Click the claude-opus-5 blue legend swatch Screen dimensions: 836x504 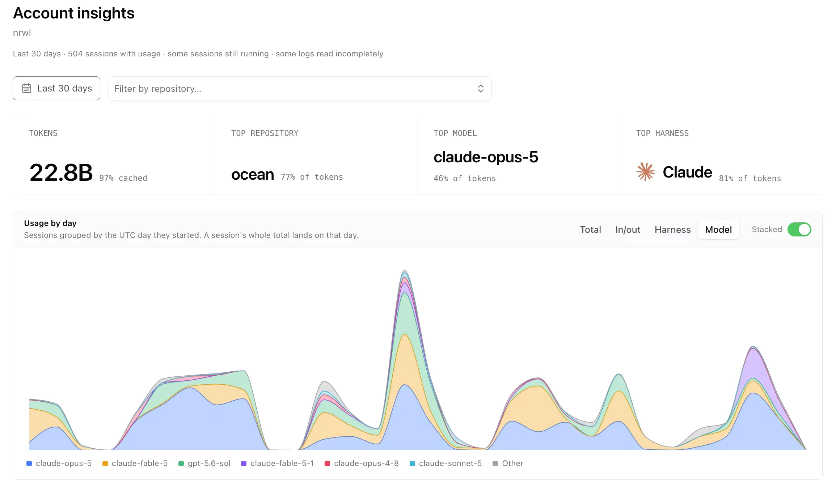[x=29, y=464]
